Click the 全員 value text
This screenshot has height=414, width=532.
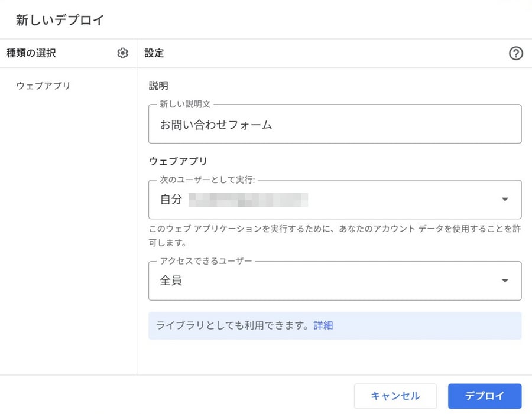(171, 281)
